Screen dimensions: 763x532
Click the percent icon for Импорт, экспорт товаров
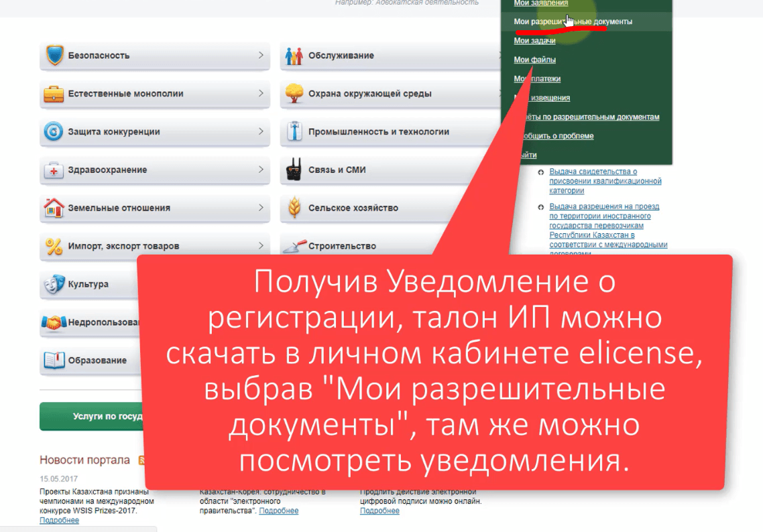[x=54, y=246]
